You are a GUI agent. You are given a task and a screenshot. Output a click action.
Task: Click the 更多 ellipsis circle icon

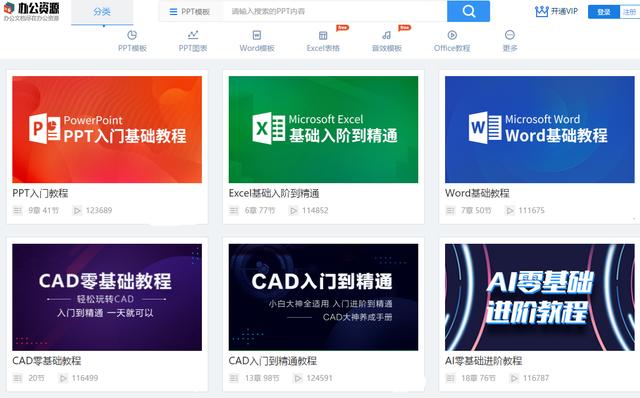coord(510,35)
